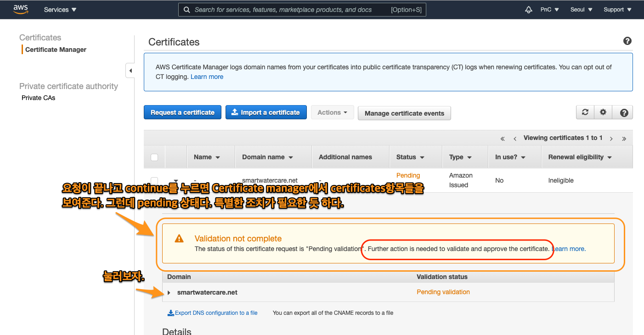The image size is (644, 335).
Task: Click the search services input field
Action: coord(289,10)
